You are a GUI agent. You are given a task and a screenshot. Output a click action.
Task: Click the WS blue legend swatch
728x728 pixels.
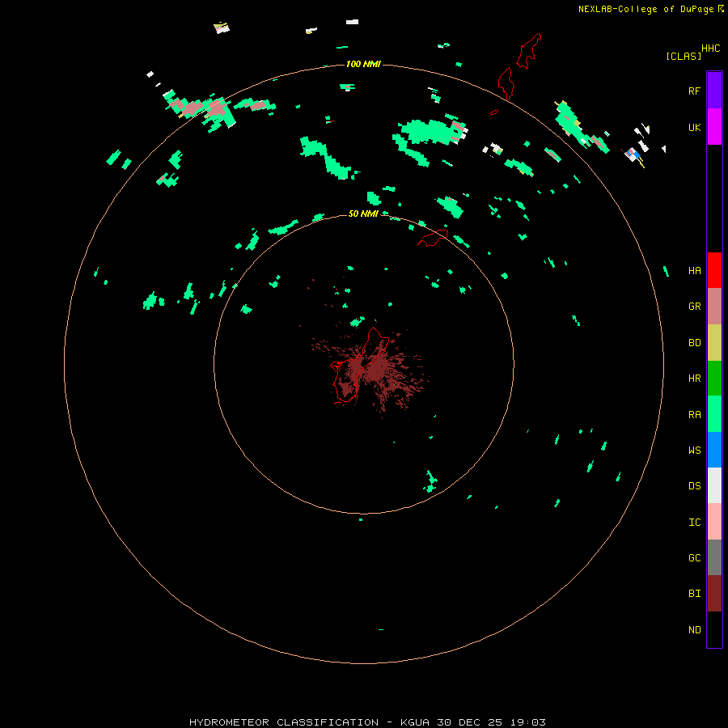[714, 450]
